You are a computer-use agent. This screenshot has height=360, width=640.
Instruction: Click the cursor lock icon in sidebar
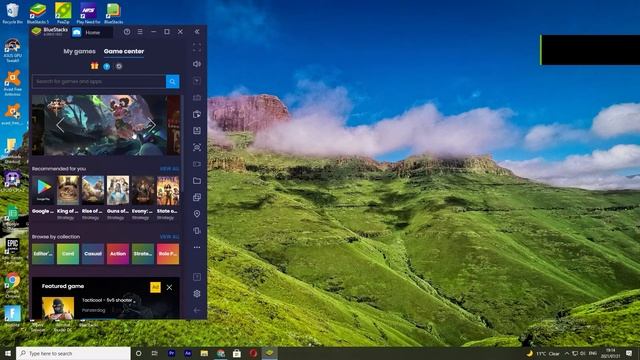[197, 81]
